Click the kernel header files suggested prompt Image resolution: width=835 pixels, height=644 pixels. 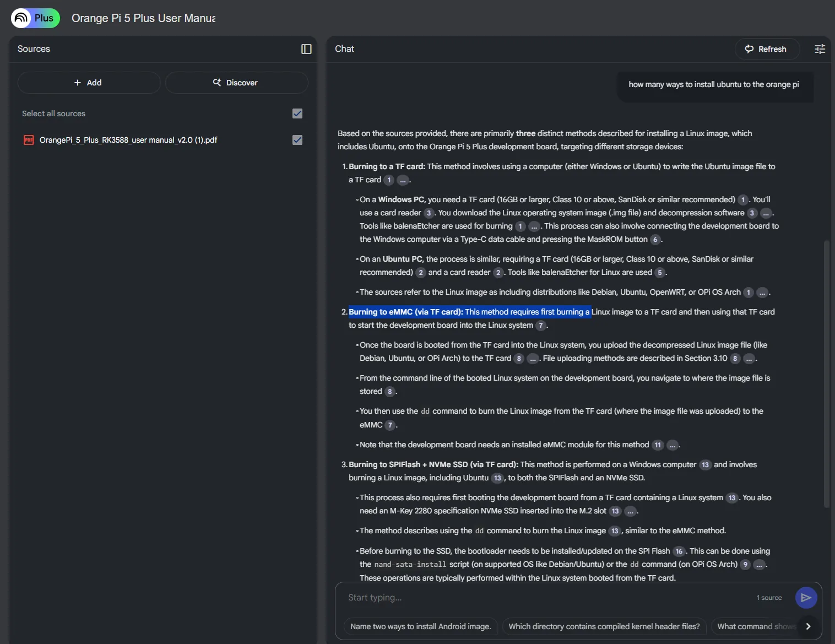click(604, 626)
